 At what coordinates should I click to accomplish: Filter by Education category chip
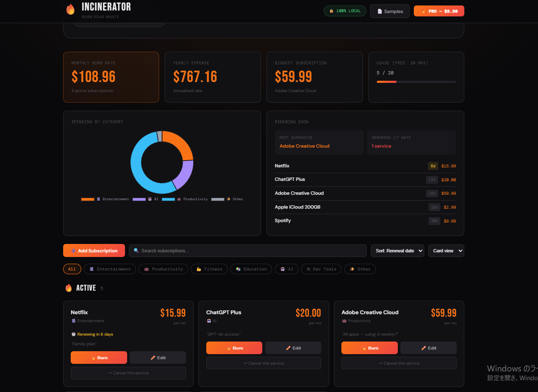pos(251,269)
